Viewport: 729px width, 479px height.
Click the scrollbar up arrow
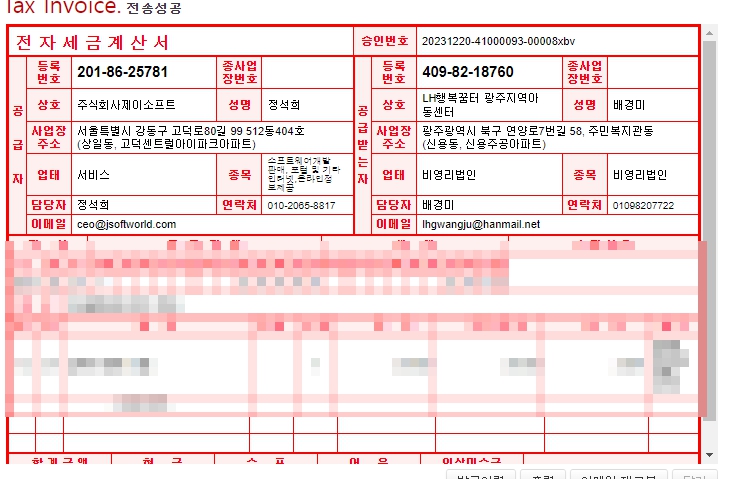coord(709,33)
